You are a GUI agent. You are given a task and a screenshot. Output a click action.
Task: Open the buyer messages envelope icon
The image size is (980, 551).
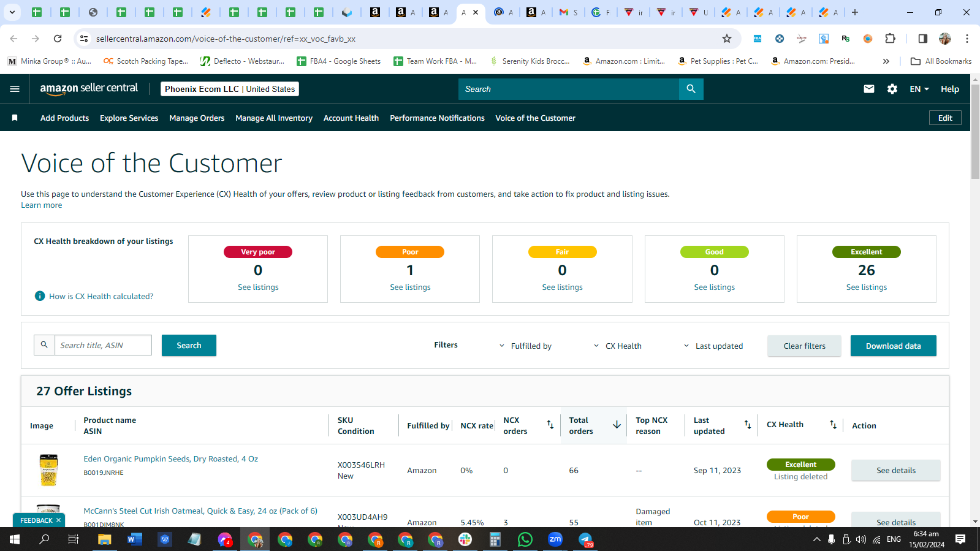[868, 89]
